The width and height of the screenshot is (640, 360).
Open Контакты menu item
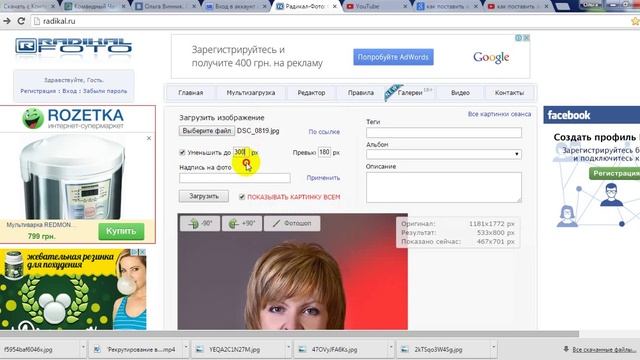click(x=509, y=93)
